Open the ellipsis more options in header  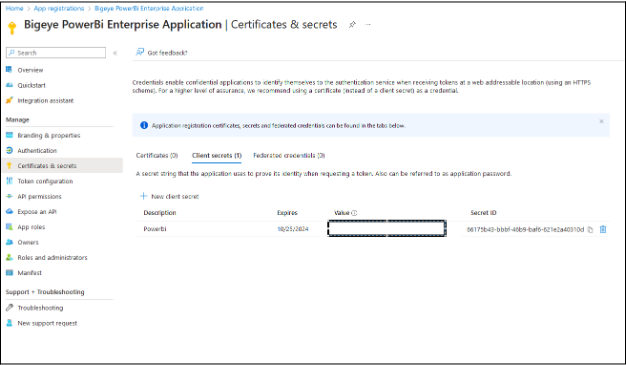pyautogui.click(x=368, y=25)
